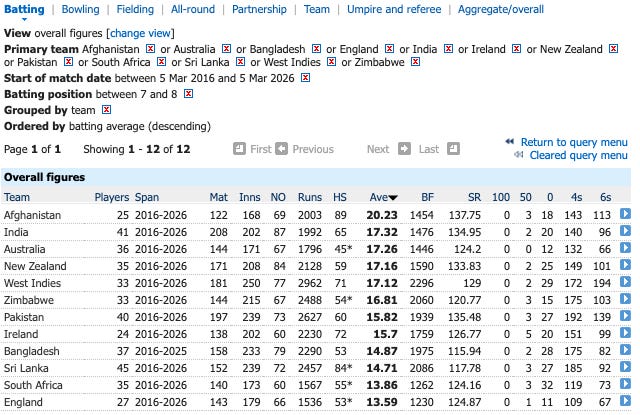
Task: Remove the grouped by team filter
Action: pyautogui.click(x=107, y=110)
